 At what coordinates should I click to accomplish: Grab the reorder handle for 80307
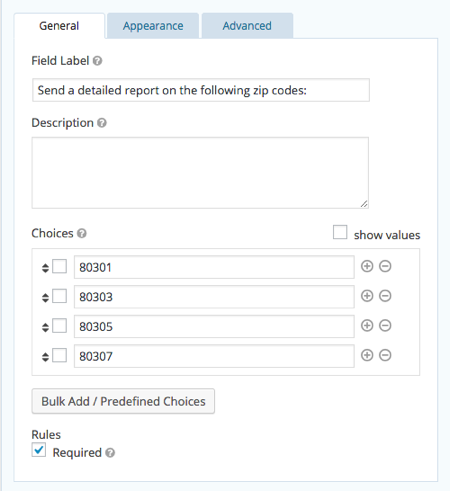tap(45, 357)
